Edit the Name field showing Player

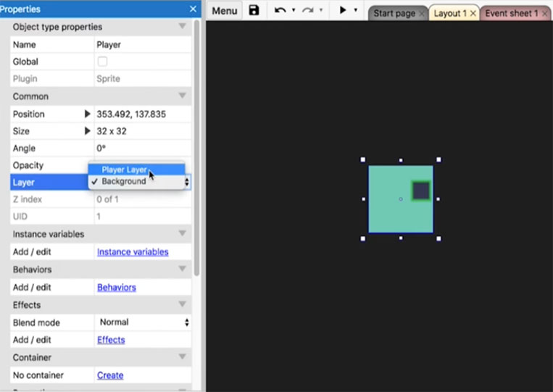[143, 45]
